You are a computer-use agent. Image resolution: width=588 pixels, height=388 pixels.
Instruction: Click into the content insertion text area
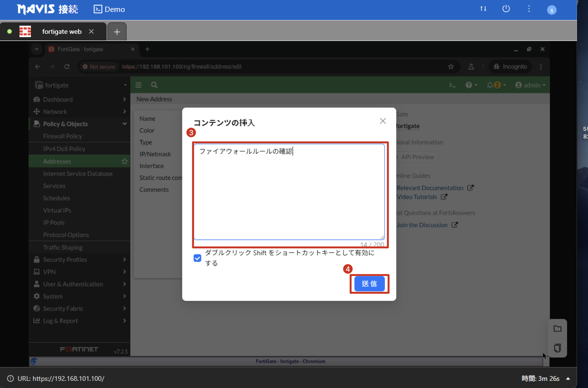[x=289, y=192]
